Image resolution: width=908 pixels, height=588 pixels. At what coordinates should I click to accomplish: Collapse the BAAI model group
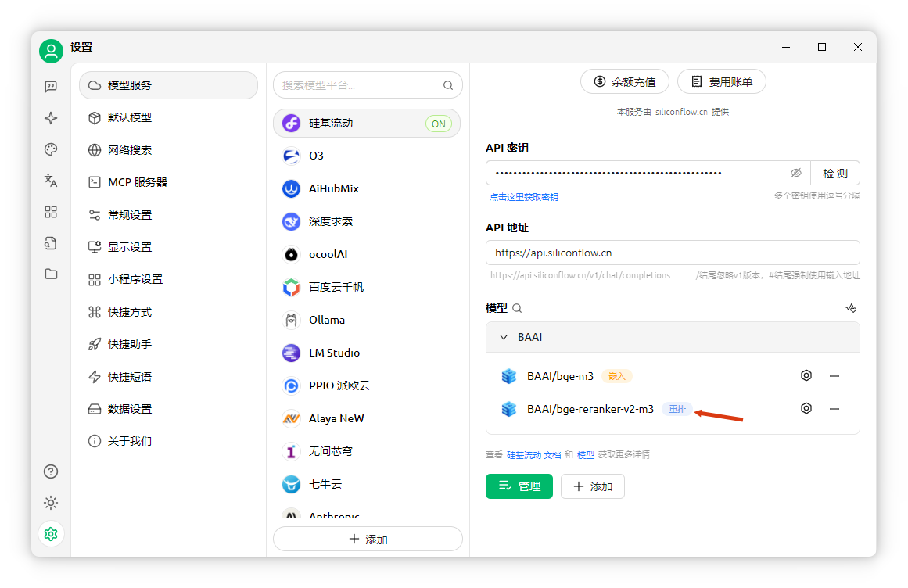(x=504, y=338)
